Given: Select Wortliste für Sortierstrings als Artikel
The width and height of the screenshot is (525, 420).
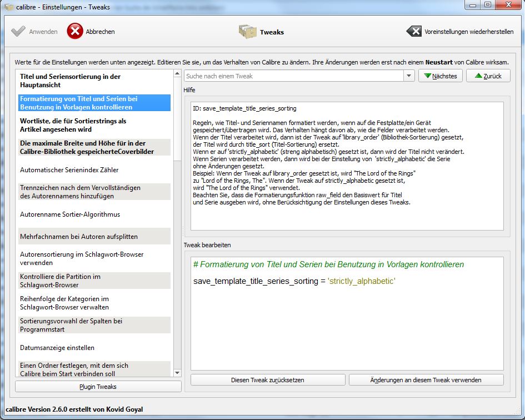Looking at the screenshot, I should (x=94, y=125).
